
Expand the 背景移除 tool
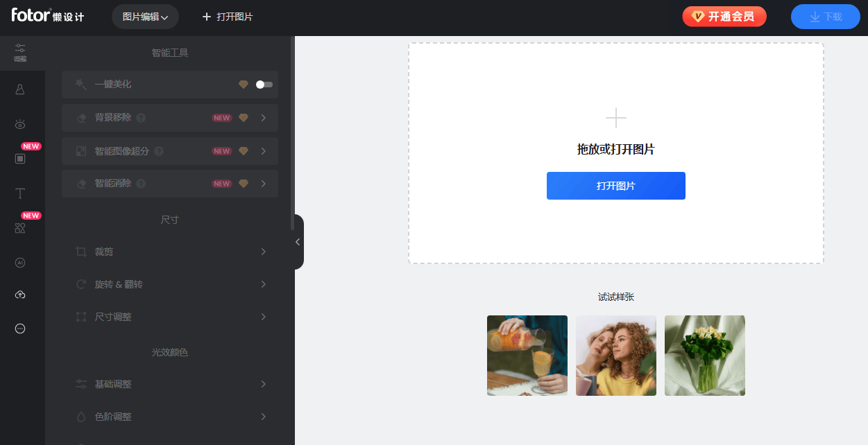[x=170, y=118]
